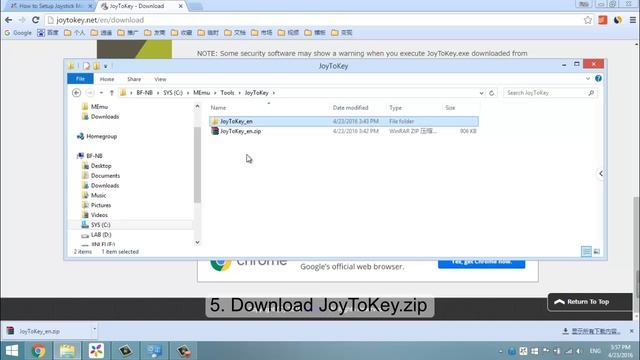
Task: Open quick access toolbar dropdown
Action: (105, 66)
